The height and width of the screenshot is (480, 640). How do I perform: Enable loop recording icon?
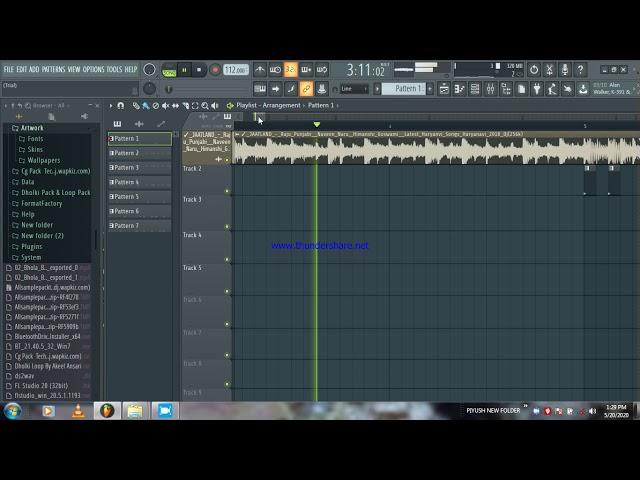point(322,70)
